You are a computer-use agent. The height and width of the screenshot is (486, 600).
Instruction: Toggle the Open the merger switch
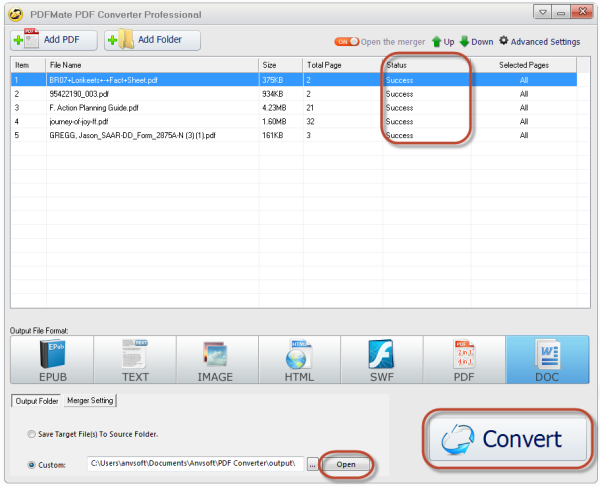click(x=347, y=41)
